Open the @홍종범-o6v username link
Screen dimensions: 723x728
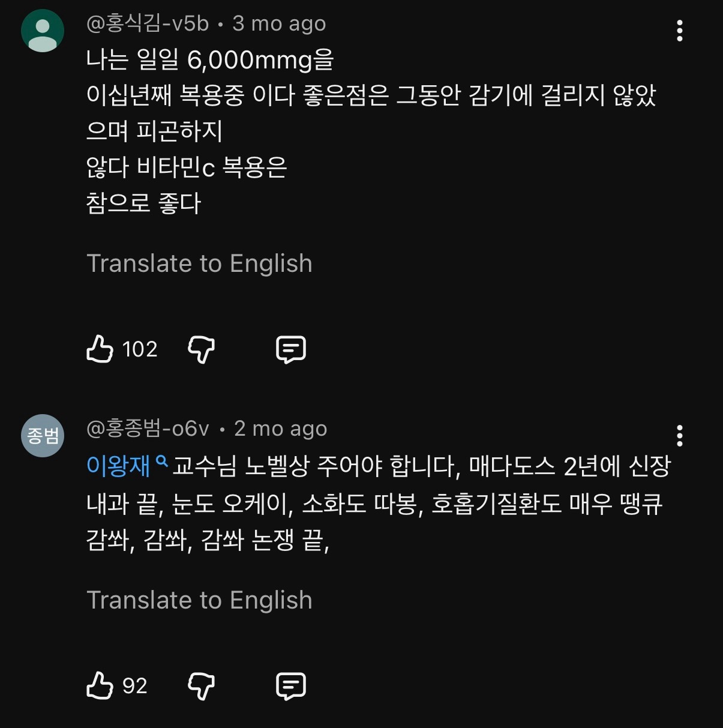[x=148, y=429]
